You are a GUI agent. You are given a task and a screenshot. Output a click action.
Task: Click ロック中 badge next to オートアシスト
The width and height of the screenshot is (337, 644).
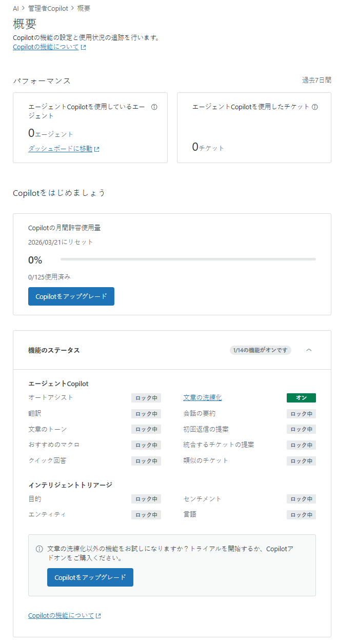click(146, 398)
